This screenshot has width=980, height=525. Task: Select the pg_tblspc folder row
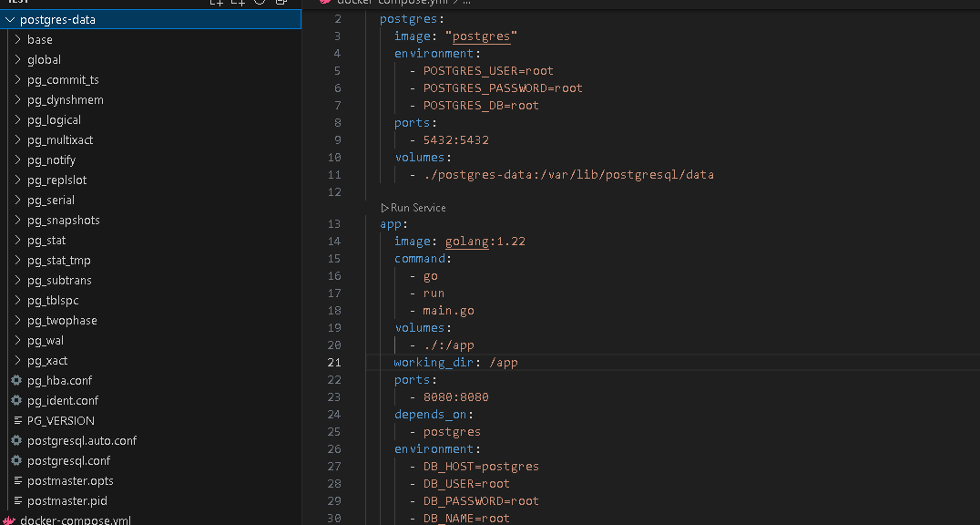click(150, 300)
